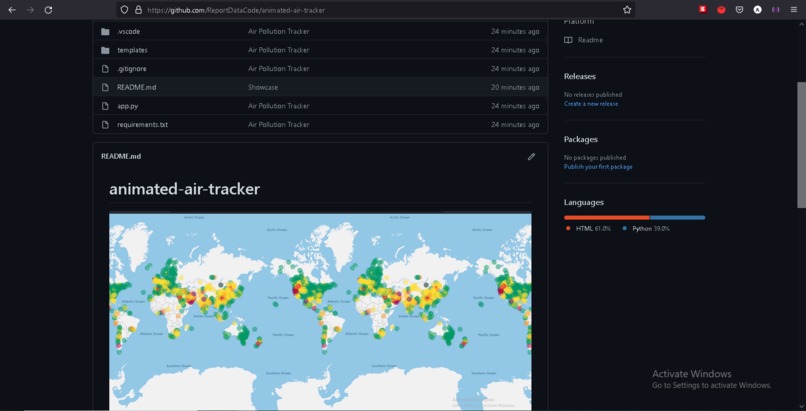This screenshot has height=411, width=806.
Task: Click the shield tracking protection icon
Action: click(124, 10)
